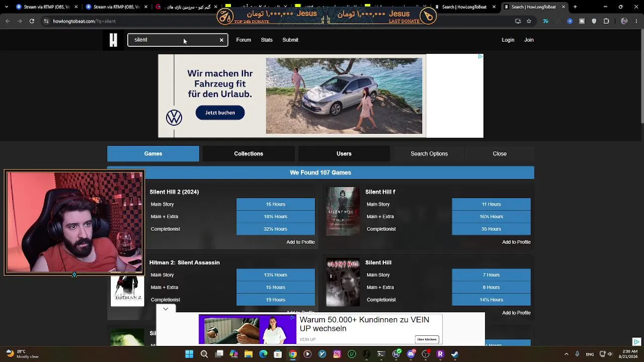644x362 pixels.
Task: Open the tab search dropdown in Chrome
Action: 8,7
